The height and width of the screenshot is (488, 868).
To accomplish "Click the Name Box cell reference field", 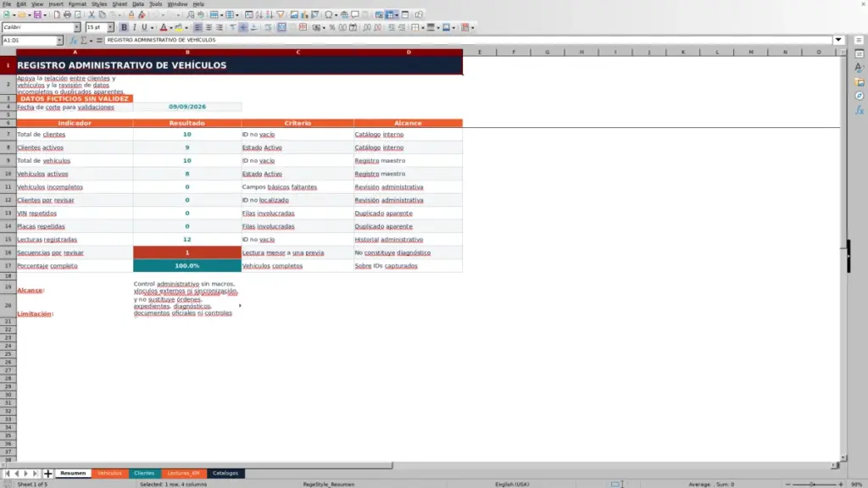I will 29,40.
